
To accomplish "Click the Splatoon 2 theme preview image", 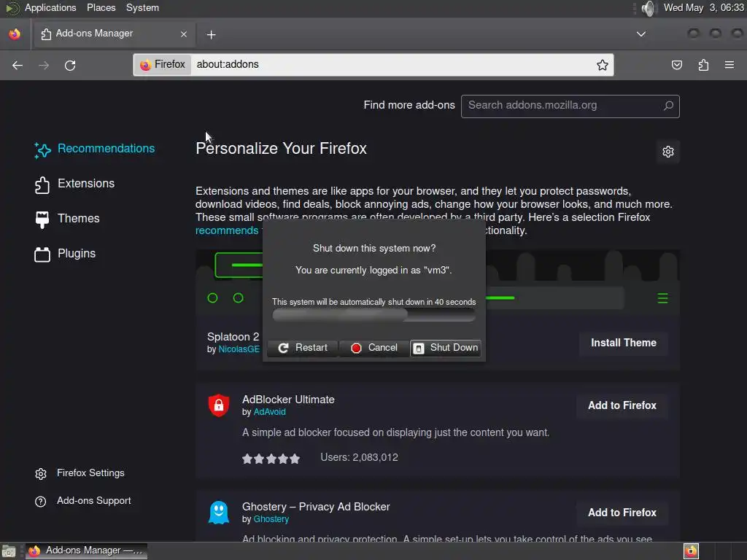I will click(438, 281).
